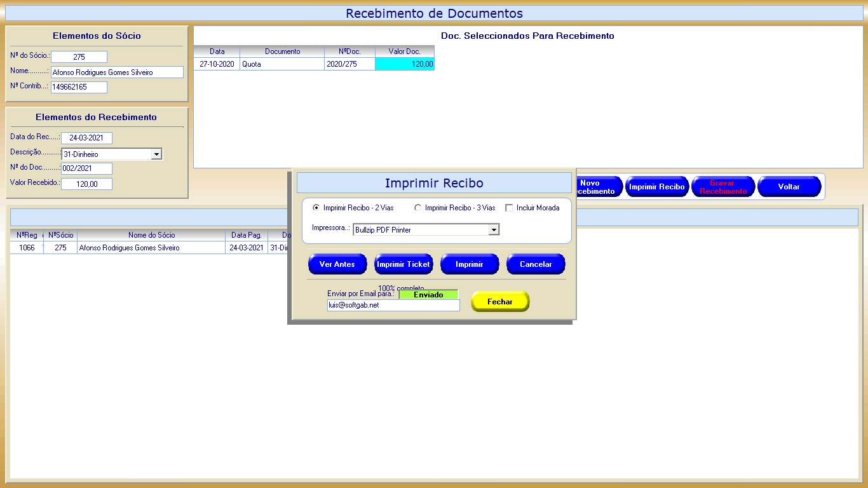
Task: Click the Gravar Recebimento button
Action: (x=723, y=187)
